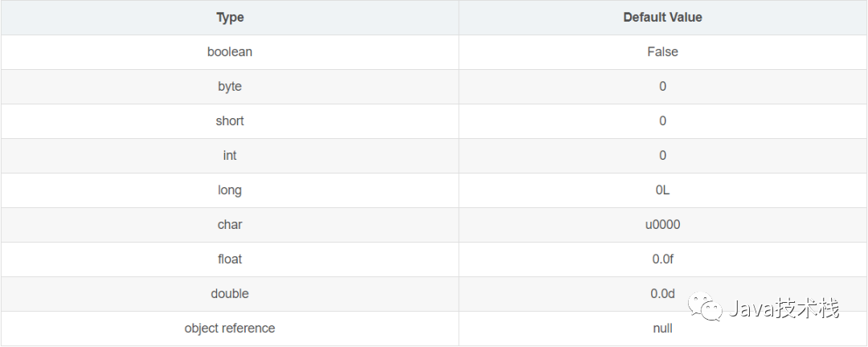This screenshot has width=868, height=347.
Task: Select the char type cell
Action: (x=230, y=225)
